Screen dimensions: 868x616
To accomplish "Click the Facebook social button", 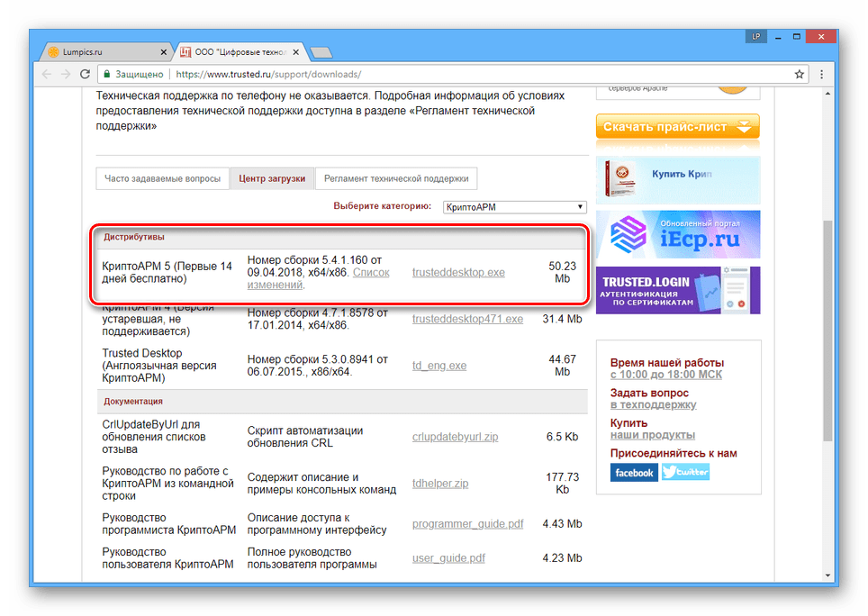I will coord(634,473).
